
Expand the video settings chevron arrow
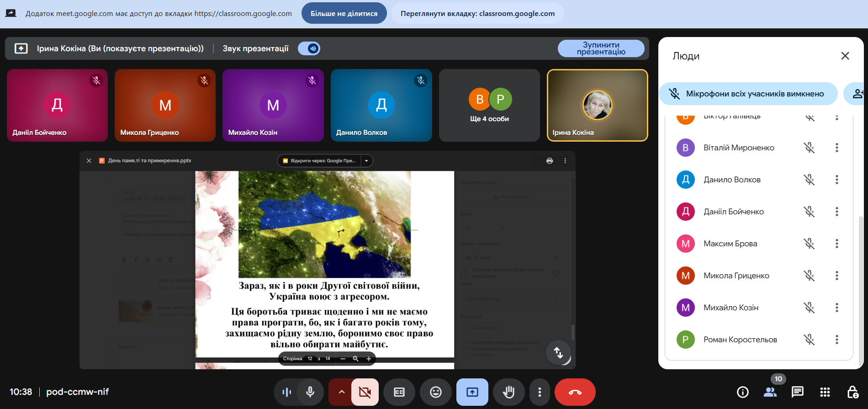[x=341, y=392]
